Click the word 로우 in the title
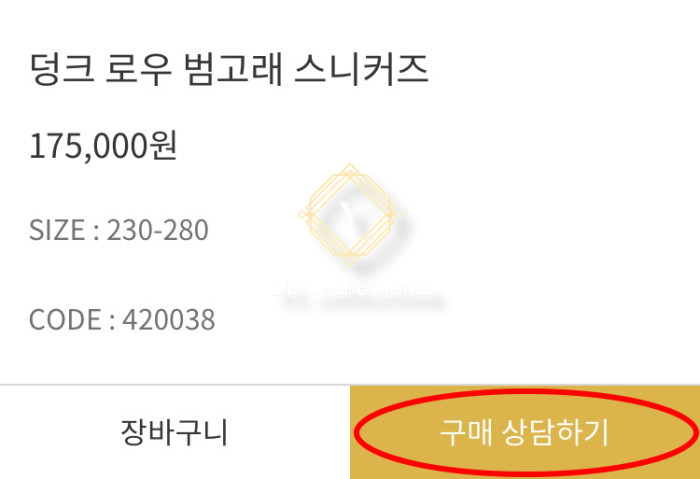700x479 pixels. click(139, 69)
